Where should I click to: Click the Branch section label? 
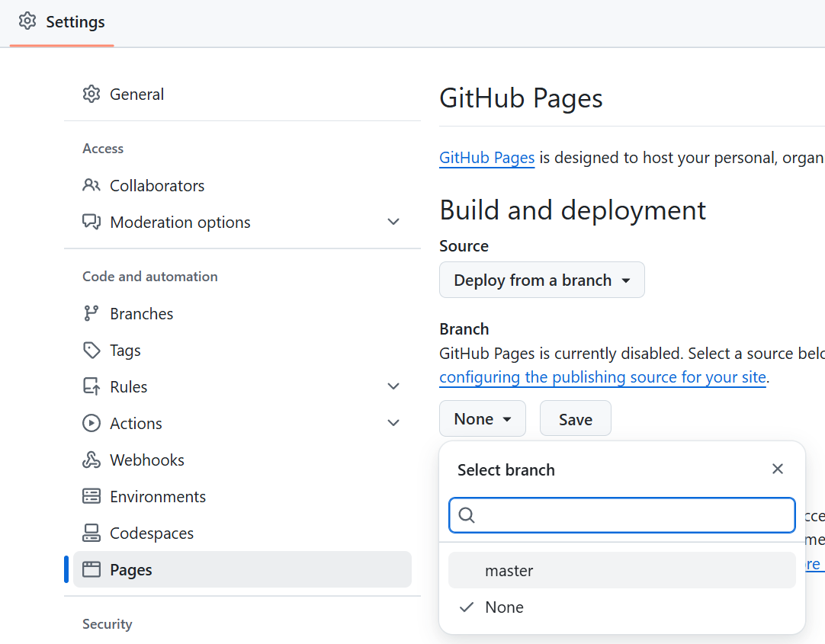pos(464,329)
